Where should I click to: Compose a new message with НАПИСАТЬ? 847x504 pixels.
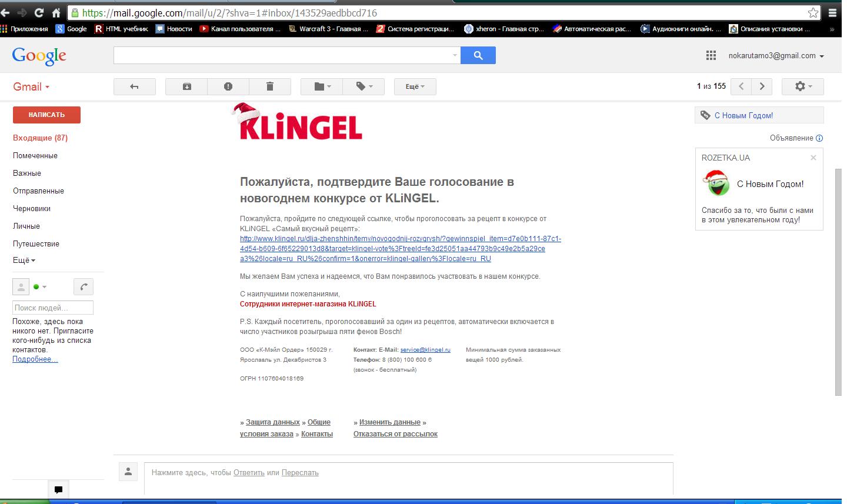pos(46,115)
